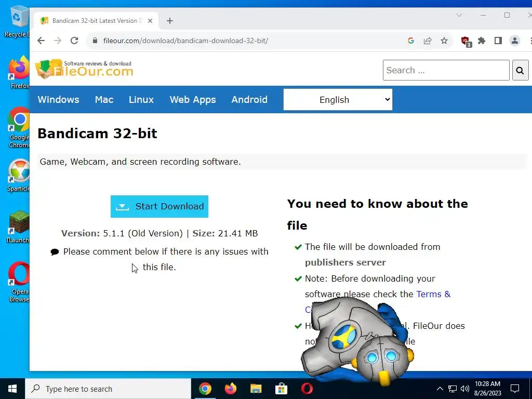Open the Extensions puzzle icon
532x399 pixels.
[x=482, y=41]
